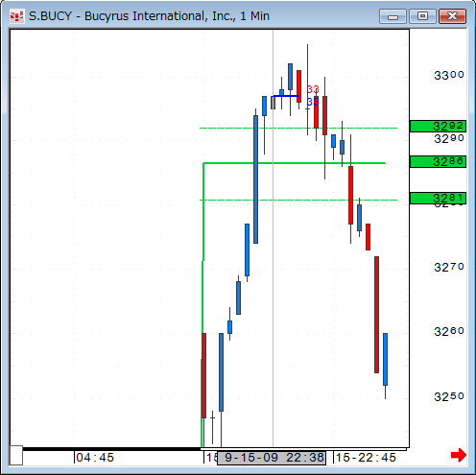This screenshot has width=476, height=475.
Task: Select the 3286 green price marker
Action: 438,161
